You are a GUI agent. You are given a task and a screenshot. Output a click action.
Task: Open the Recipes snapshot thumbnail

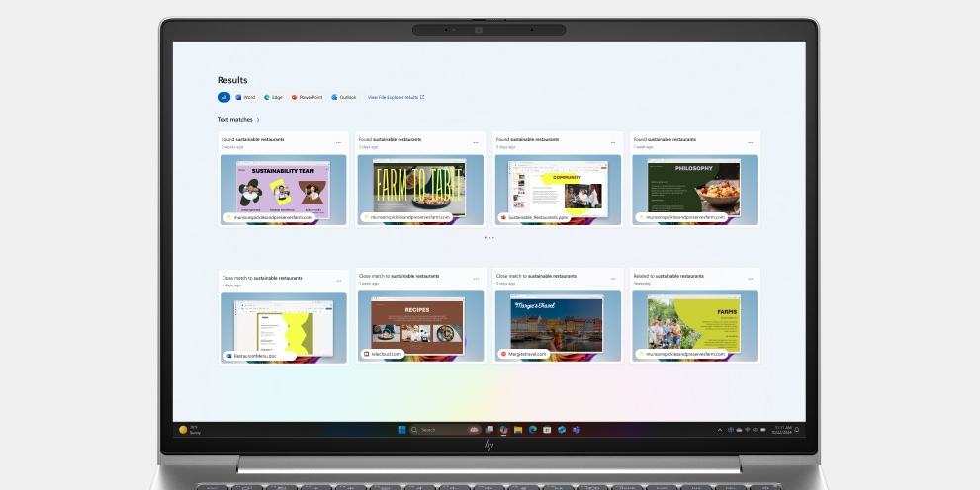tap(420, 326)
